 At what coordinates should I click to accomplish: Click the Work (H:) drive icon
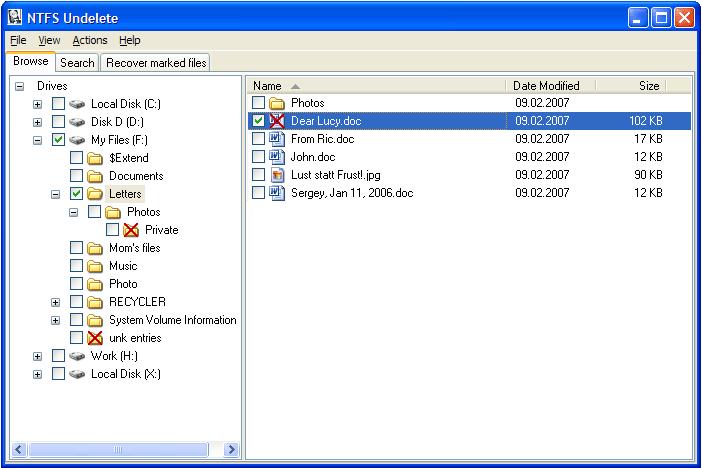[77, 356]
